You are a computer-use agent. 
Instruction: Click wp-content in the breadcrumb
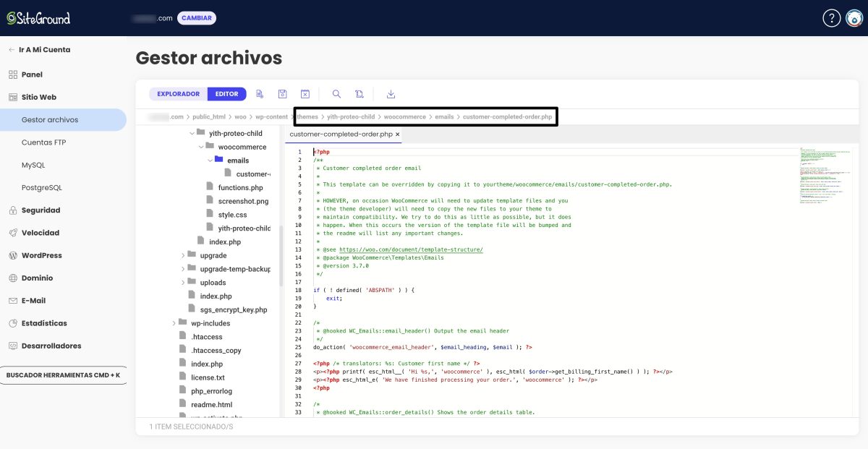(x=271, y=116)
